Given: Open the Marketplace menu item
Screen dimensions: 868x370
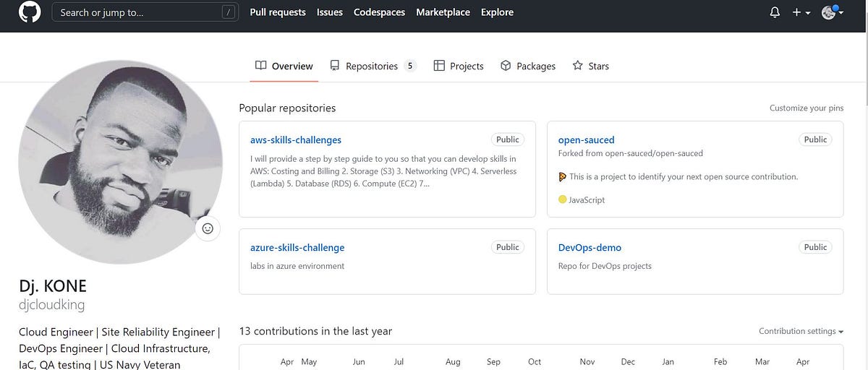Looking at the screenshot, I should (443, 12).
